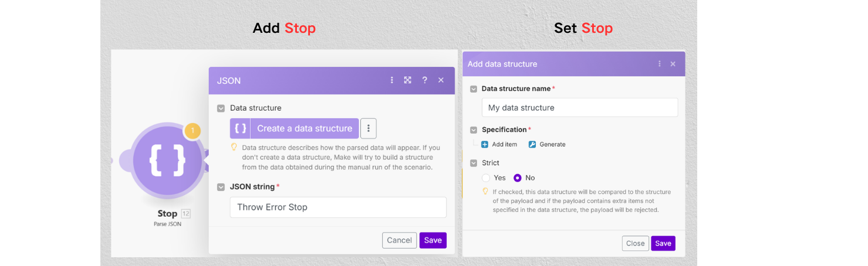Collapse the Data structure name section chevron
The height and width of the screenshot is (266, 868).
click(x=474, y=89)
